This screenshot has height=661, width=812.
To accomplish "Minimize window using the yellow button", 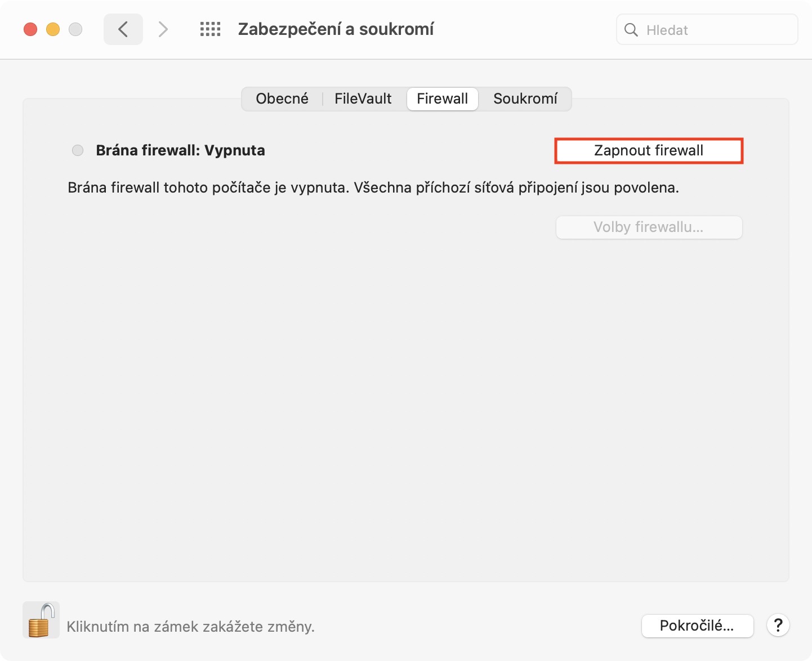I will pos(53,29).
